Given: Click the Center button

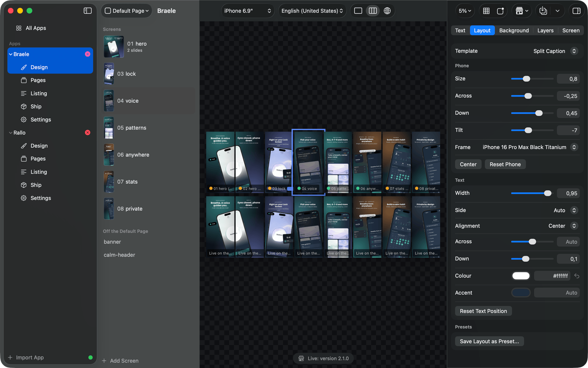Looking at the screenshot, I should pos(468,164).
